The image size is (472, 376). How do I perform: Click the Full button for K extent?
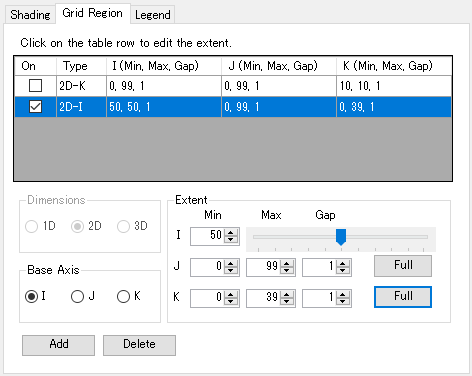pyautogui.click(x=403, y=297)
